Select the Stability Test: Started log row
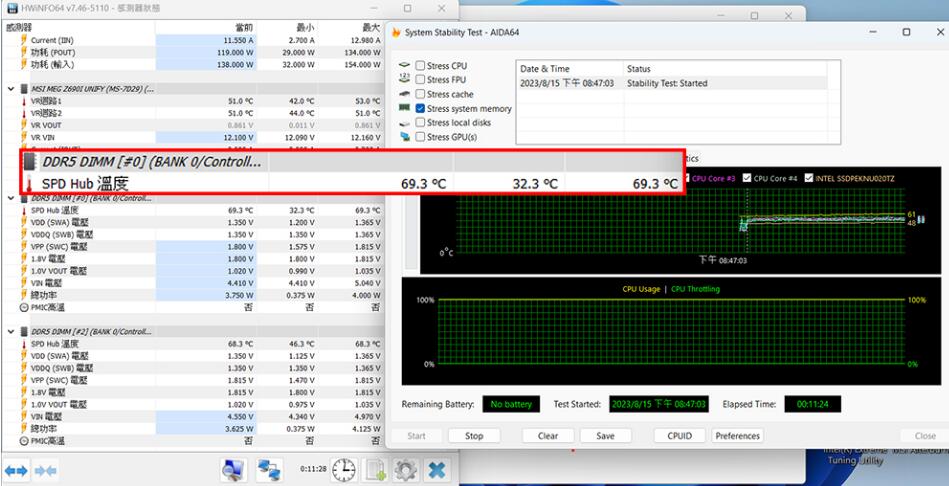The height and width of the screenshot is (486, 949). pos(672,83)
